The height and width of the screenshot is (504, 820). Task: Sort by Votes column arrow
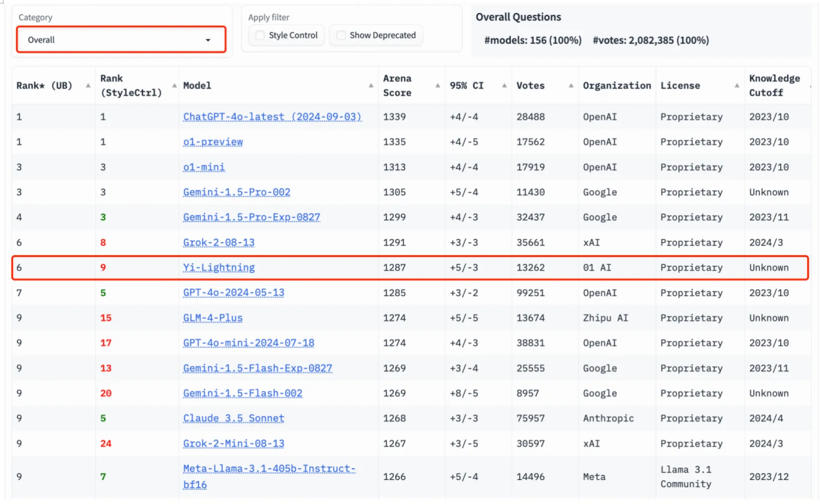point(572,86)
